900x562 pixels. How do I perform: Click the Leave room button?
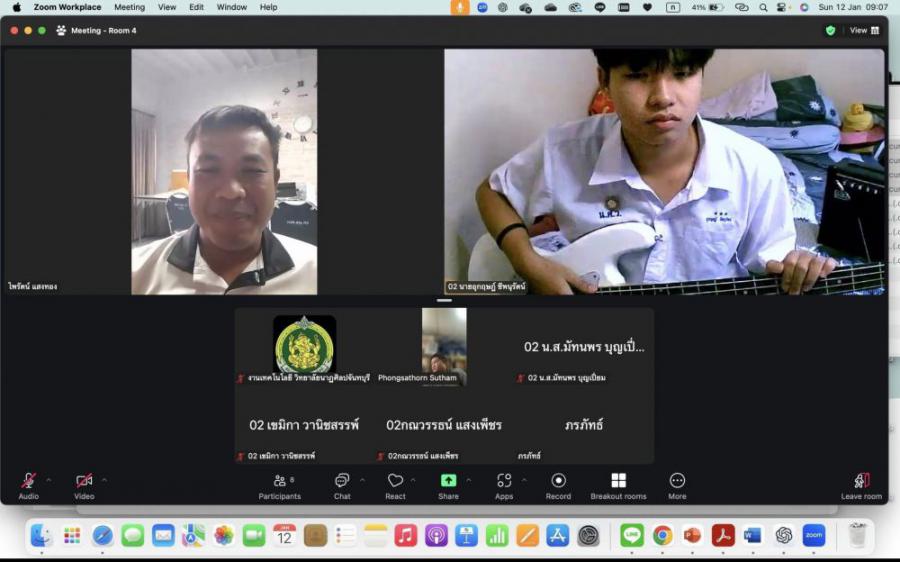pyautogui.click(x=861, y=484)
